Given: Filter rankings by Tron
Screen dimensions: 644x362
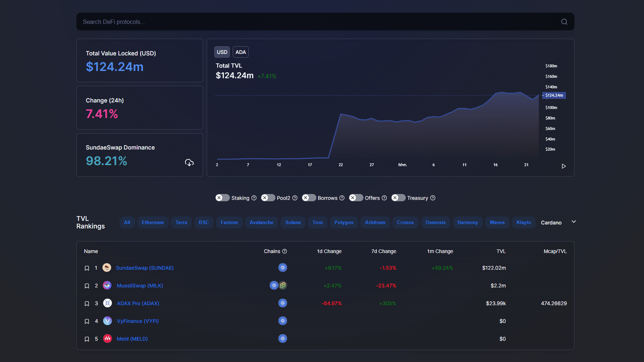Looking at the screenshot, I should (x=317, y=222).
